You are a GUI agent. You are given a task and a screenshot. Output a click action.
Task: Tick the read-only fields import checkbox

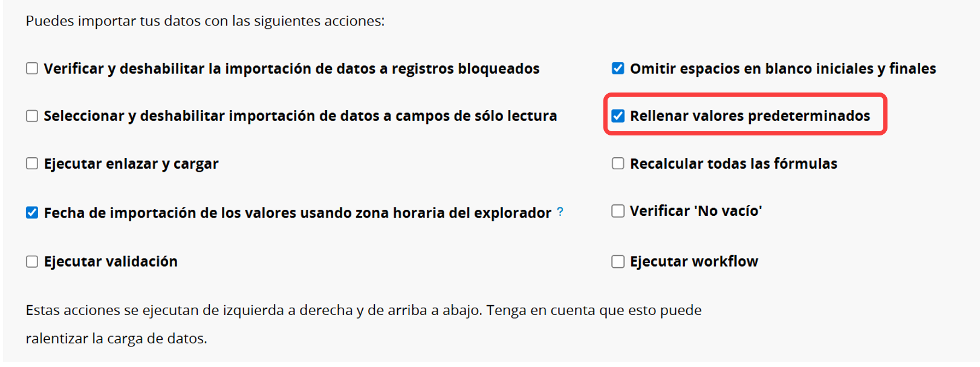[32, 116]
